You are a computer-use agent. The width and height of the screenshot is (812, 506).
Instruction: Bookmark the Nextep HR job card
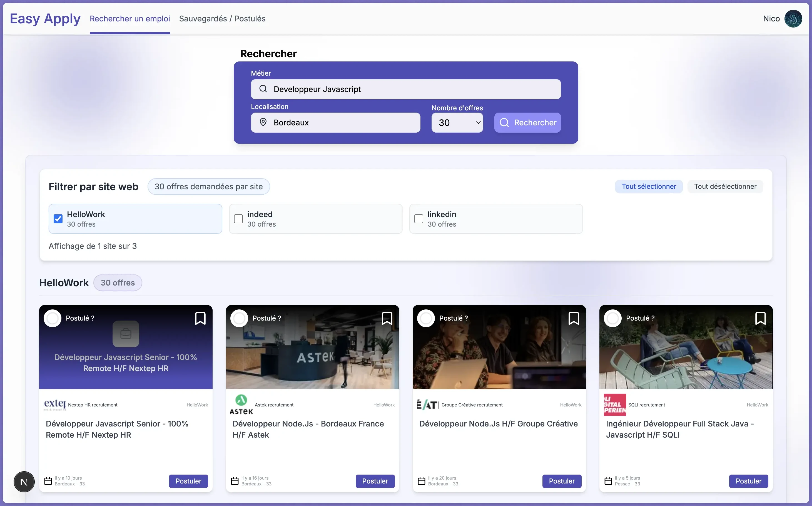click(200, 318)
